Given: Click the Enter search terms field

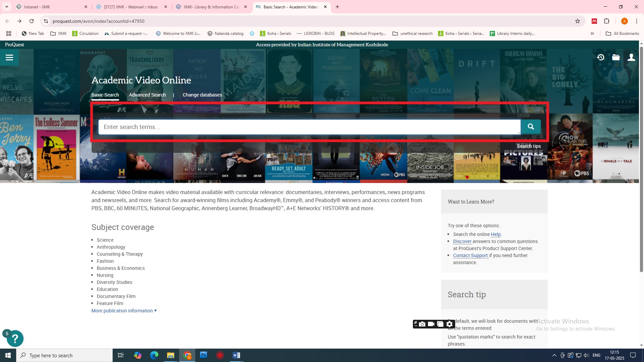Looking at the screenshot, I should point(309,127).
